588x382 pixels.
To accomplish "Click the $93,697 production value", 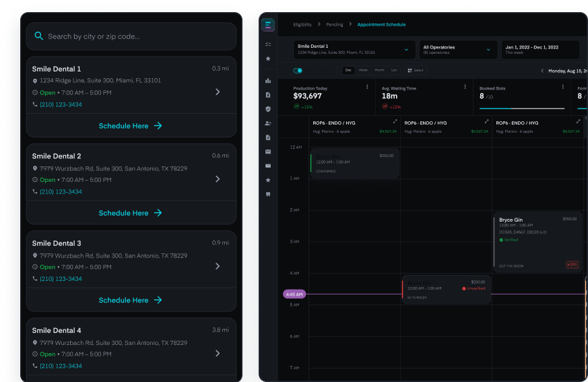I will click(x=308, y=96).
